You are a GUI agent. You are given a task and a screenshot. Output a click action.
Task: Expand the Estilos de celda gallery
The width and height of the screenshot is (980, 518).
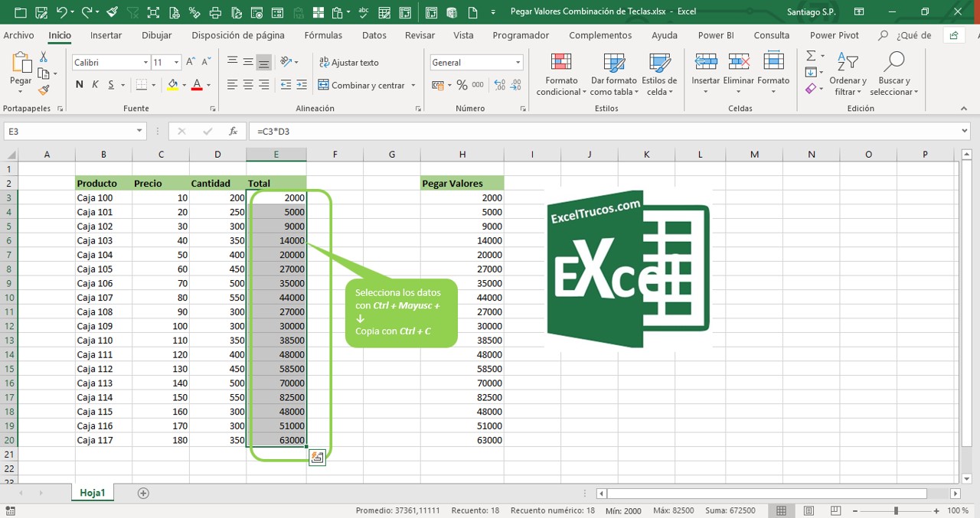tap(659, 73)
